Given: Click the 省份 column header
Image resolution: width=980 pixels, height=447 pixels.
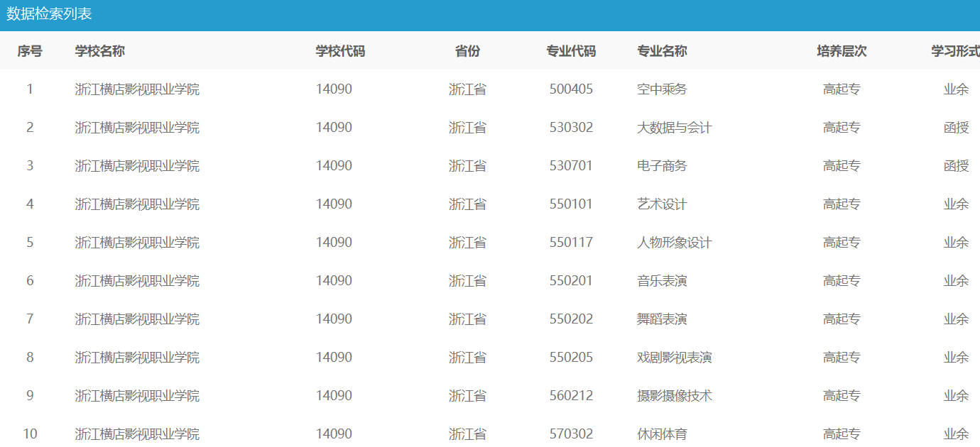Looking at the screenshot, I should tap(467, 51).
